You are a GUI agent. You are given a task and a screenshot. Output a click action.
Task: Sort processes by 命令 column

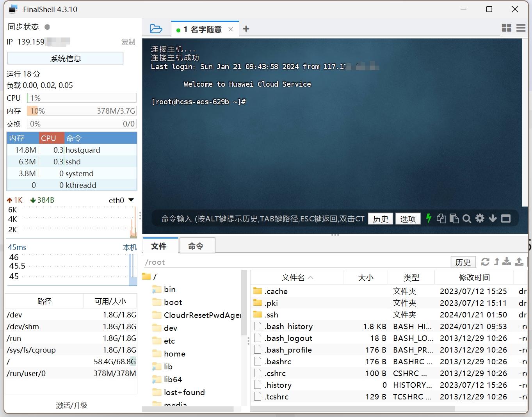pyautogui.click(x=100, y=138)
